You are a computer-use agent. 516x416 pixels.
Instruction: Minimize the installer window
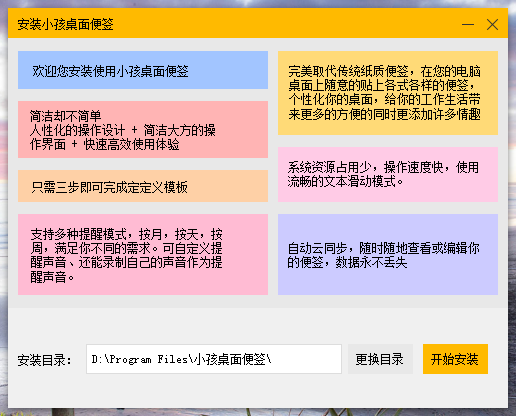pos(468,24)
